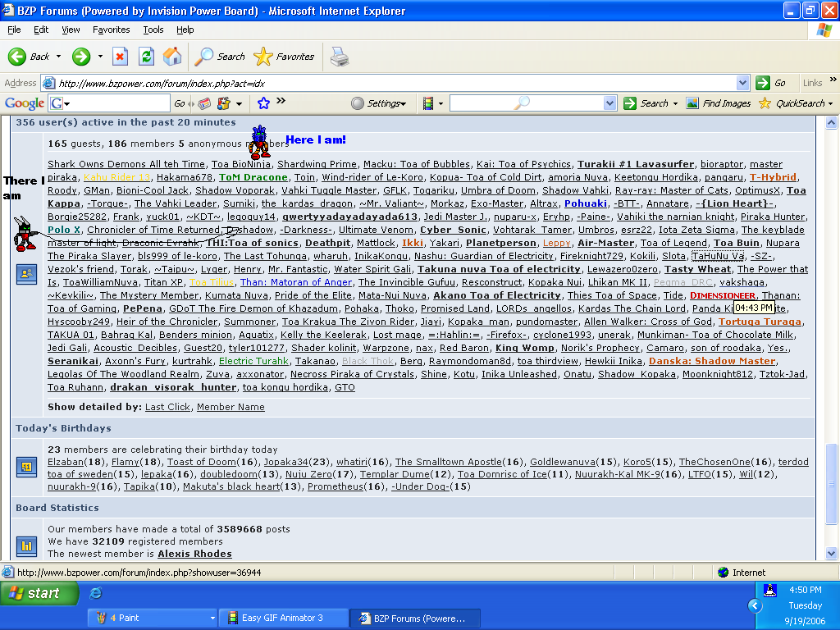
Task: Open the second toolbar search field dropdown
Action: click(609, 103)
